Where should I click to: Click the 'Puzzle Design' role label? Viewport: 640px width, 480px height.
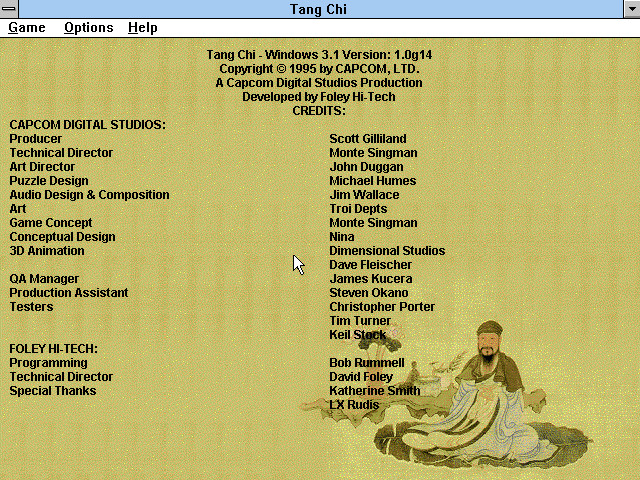(49, 181)
